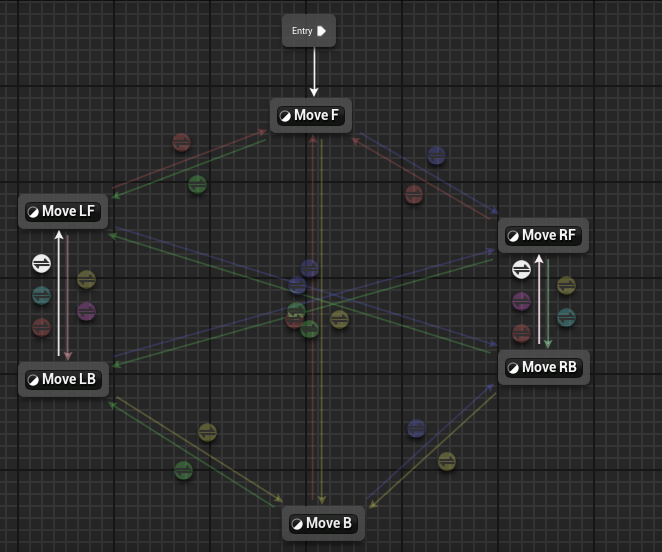Select lower blue transition icon in central cluster
The height and width of the screenshot is (552, 662).
click(x=297, y=286)
